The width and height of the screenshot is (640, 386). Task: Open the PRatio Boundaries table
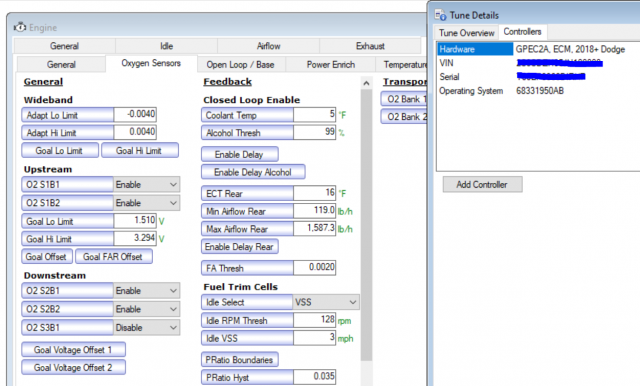[239, 360]
